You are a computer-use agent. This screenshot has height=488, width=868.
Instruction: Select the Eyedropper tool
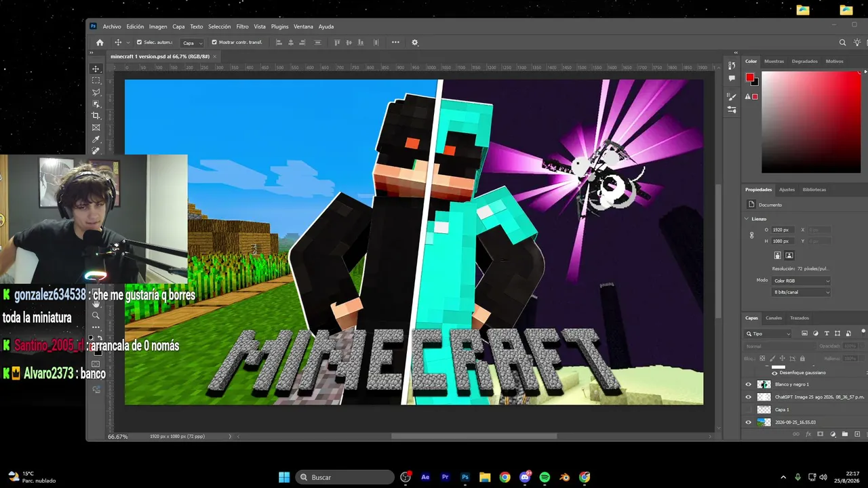[x=96, y=139]
